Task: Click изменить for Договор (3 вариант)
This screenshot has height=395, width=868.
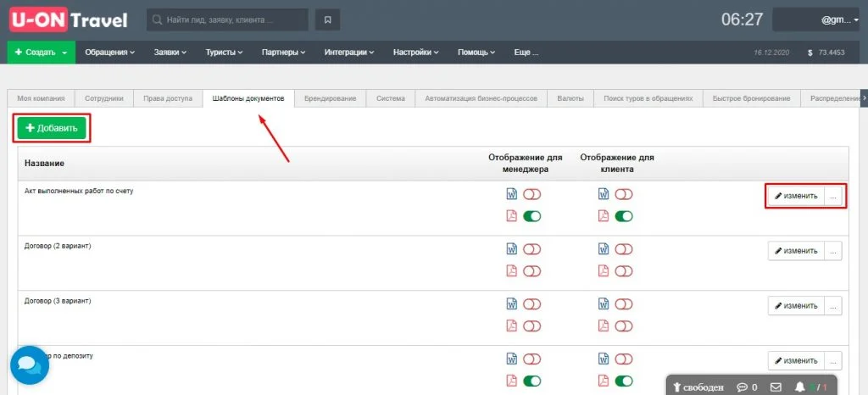Action: pos(796,305)
